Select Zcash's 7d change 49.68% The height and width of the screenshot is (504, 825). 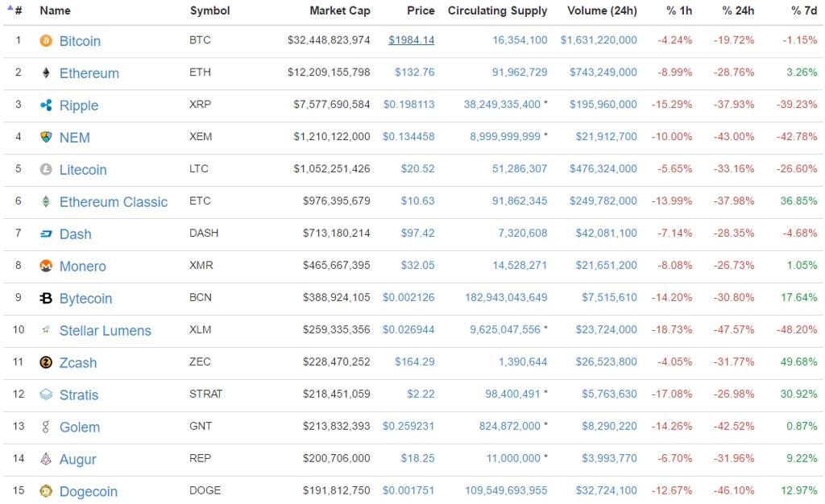point(798,361)
